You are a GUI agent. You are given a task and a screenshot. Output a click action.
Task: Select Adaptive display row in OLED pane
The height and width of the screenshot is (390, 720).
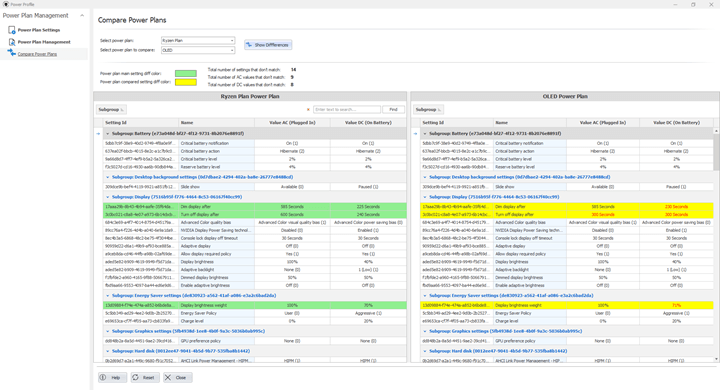567,246
